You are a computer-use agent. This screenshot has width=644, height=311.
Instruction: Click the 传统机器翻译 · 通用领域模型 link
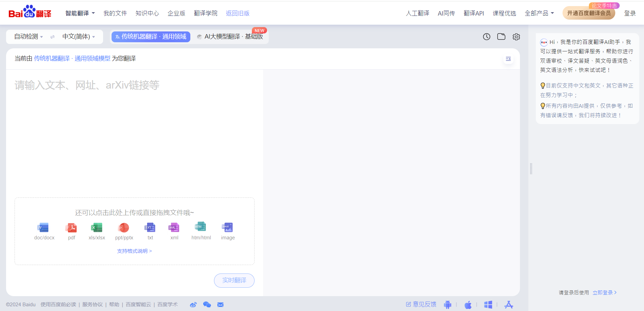pyautogui.click(x=72, y=58)
